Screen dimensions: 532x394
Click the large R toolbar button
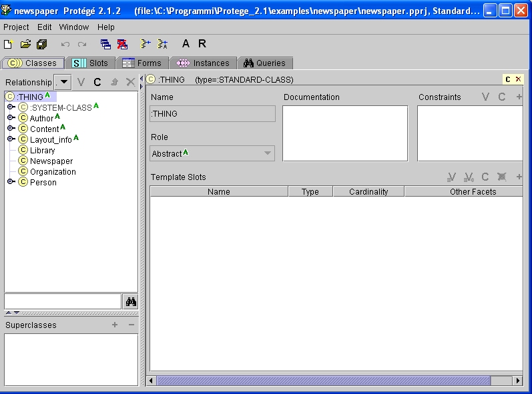click(x=202, y=44)
